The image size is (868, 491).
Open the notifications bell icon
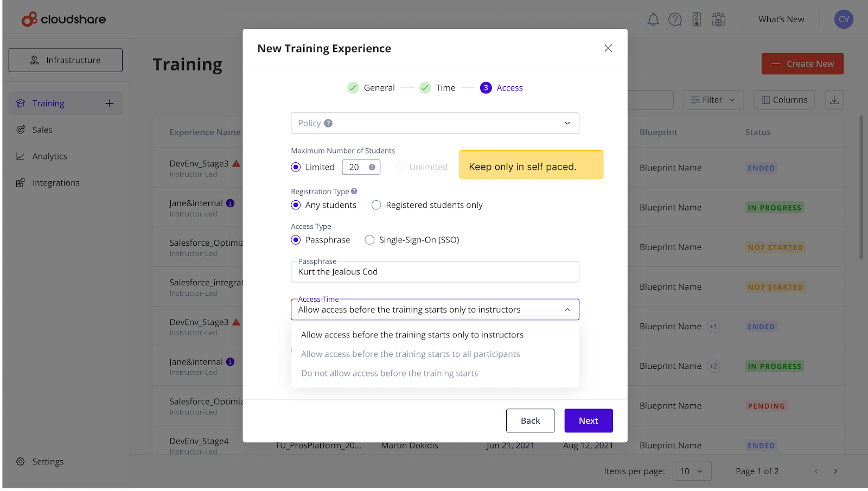(653, 20)
